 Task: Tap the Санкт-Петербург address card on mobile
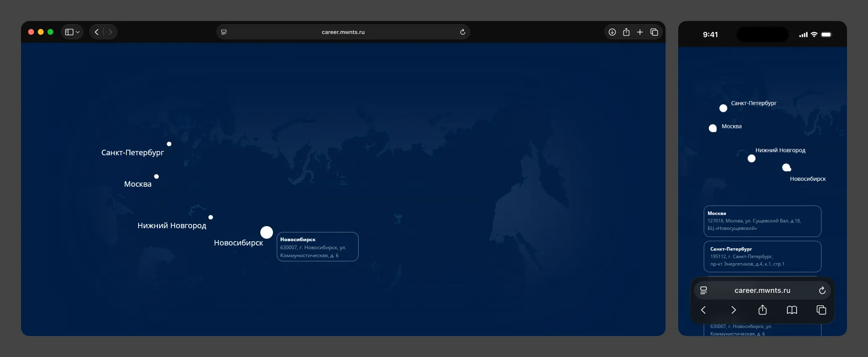tap(762, 256)
